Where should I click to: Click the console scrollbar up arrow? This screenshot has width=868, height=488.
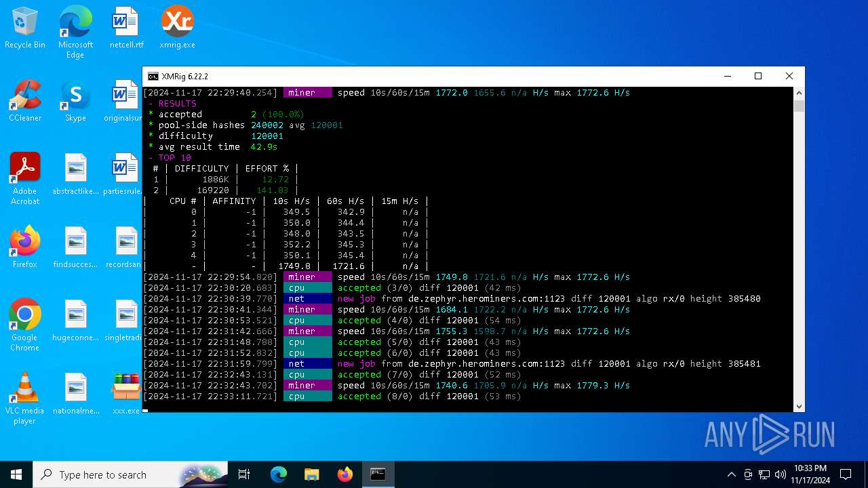pyautogui.click(x=799, y=93)
